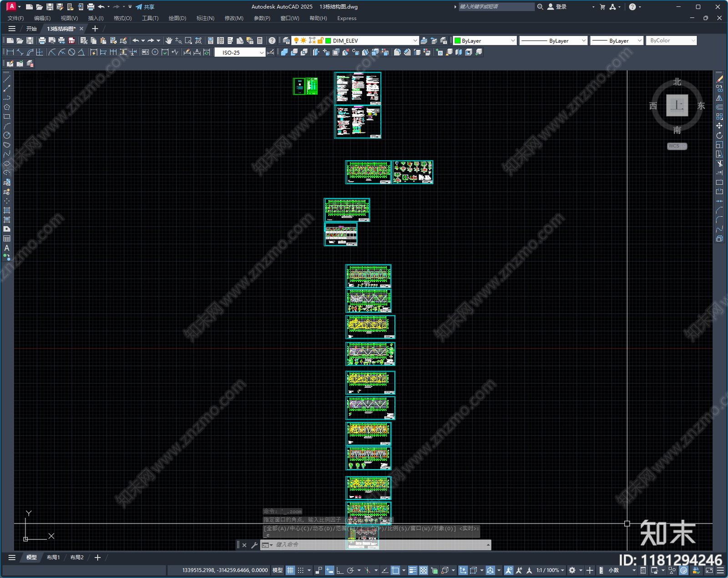Select the Rotate tool in modify toolbar

(x=719, y=135)
